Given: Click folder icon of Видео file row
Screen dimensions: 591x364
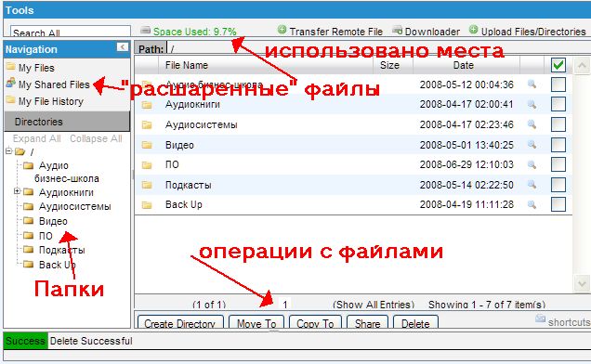Looking at the screenshot, I should pyautogui.click(x=147, y=145).
